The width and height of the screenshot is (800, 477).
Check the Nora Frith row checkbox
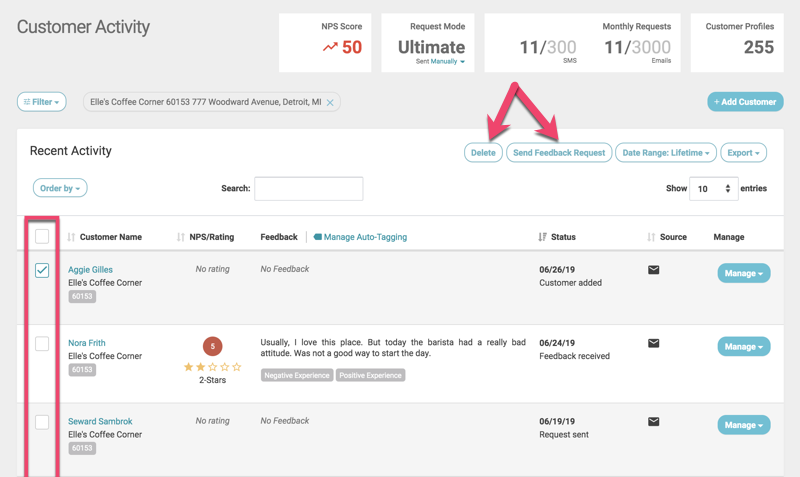(x=42, y=343)
